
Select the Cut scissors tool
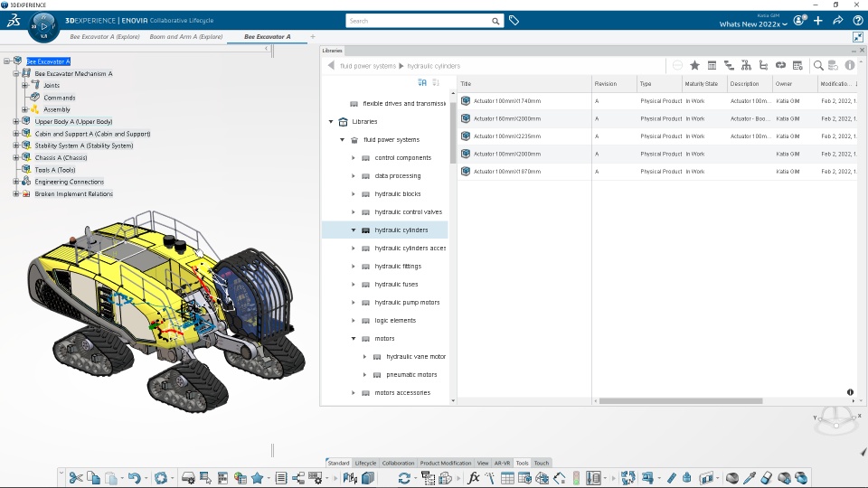(x=76, y=477)
